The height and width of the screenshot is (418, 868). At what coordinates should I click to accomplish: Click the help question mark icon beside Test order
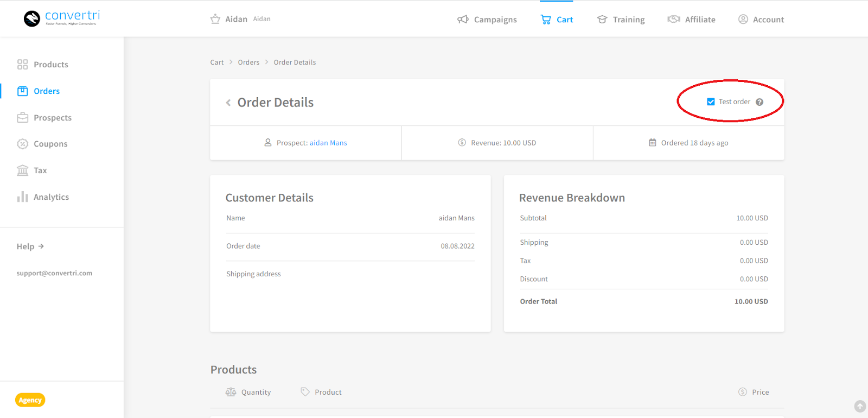point(759,102)
